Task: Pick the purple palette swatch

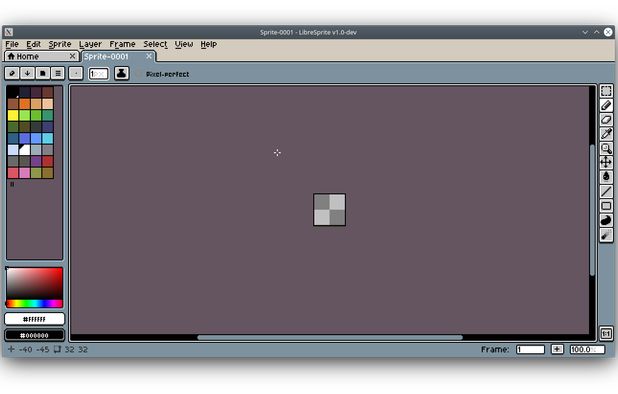Action: [x=36, y=161]
